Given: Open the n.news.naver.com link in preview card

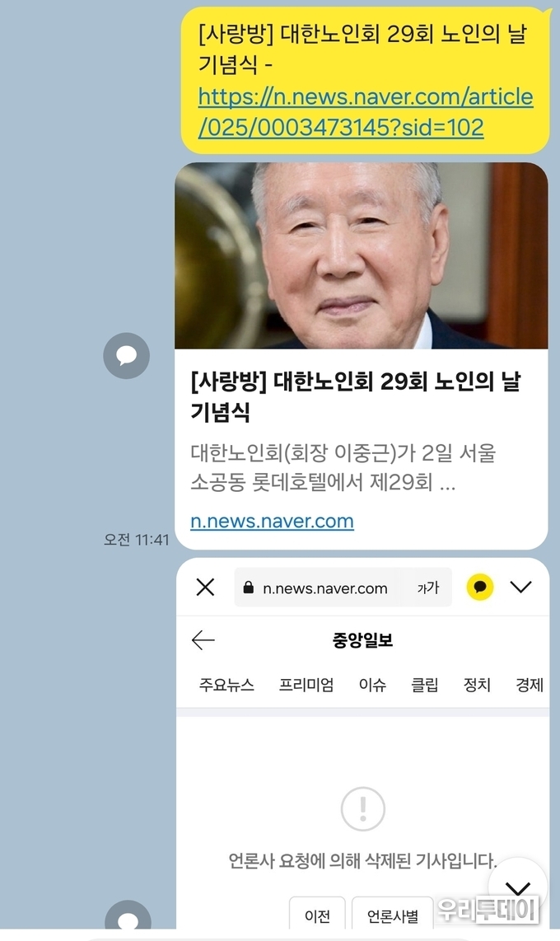Looking at the screenshot, I should tap(272, 521).
